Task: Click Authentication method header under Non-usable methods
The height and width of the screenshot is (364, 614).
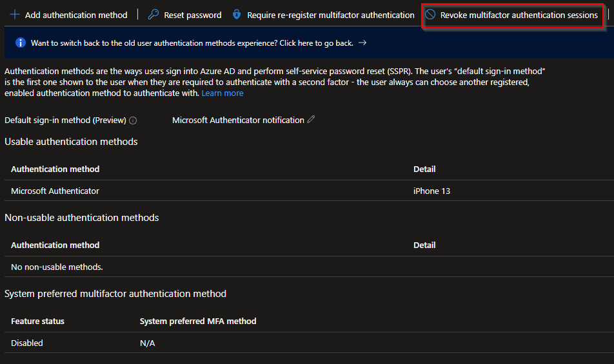Action: [55, 245]
